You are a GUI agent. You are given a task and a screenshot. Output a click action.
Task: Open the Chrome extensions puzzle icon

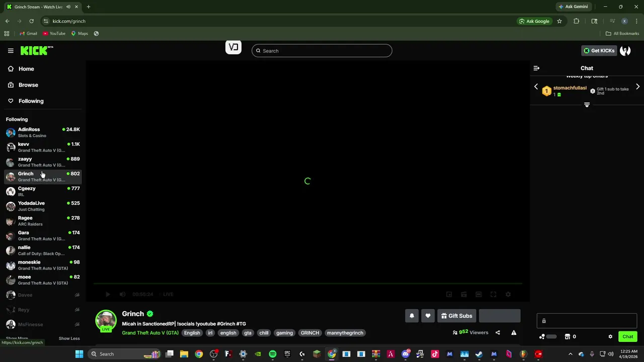point(576,21)
